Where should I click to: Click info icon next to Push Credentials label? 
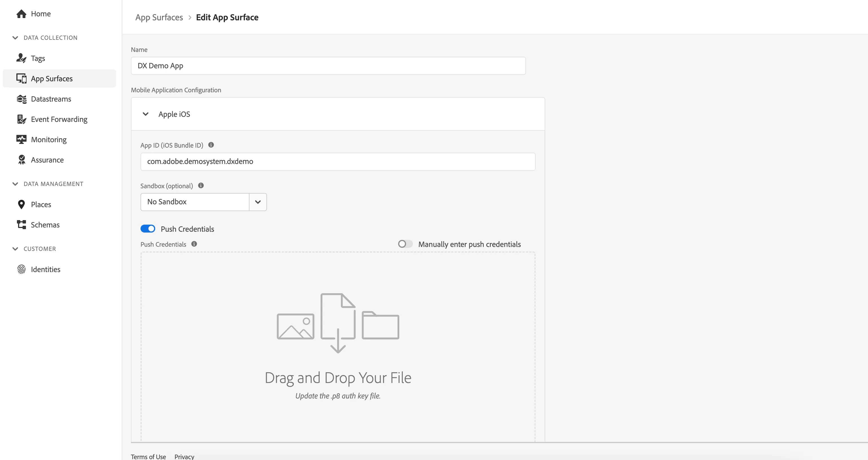click(x=194, y=244)
